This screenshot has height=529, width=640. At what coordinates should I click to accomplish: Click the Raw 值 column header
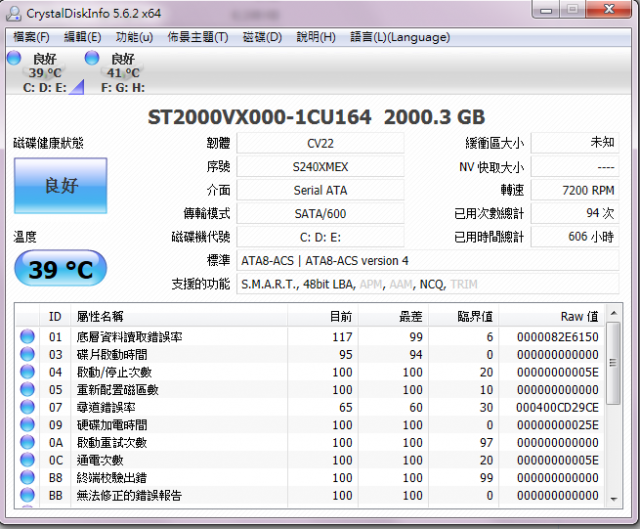[x=551, y=316]
